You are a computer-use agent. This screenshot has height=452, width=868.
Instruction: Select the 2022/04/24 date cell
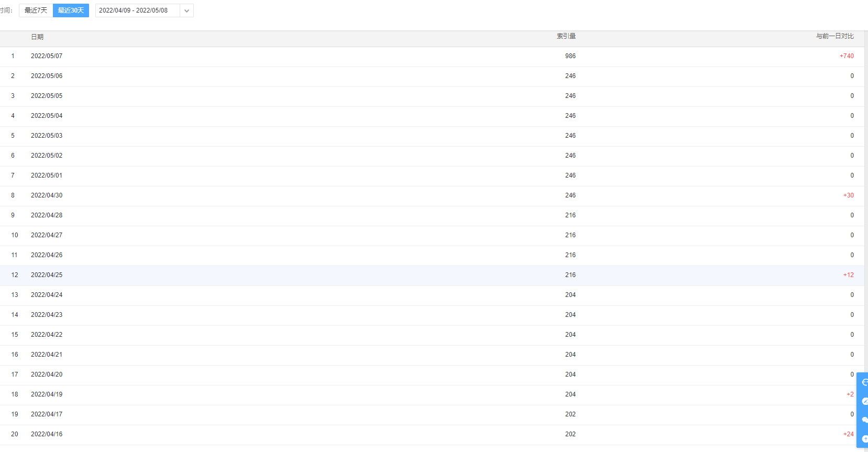[x=47, y=295]
